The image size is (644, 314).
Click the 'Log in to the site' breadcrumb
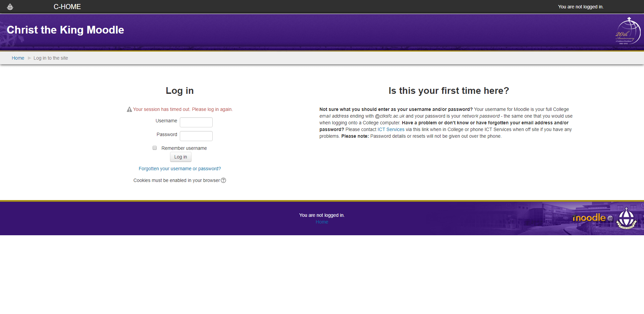tap(51, 58)
